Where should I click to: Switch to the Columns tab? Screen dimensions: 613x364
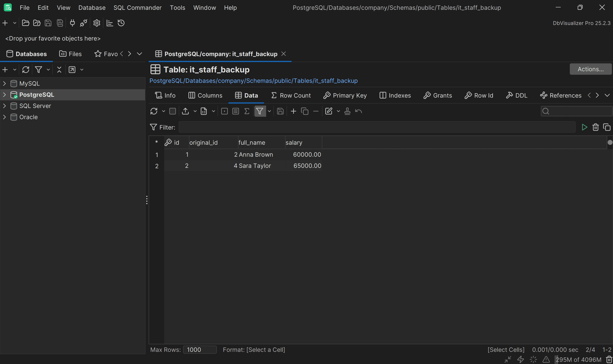205,95
